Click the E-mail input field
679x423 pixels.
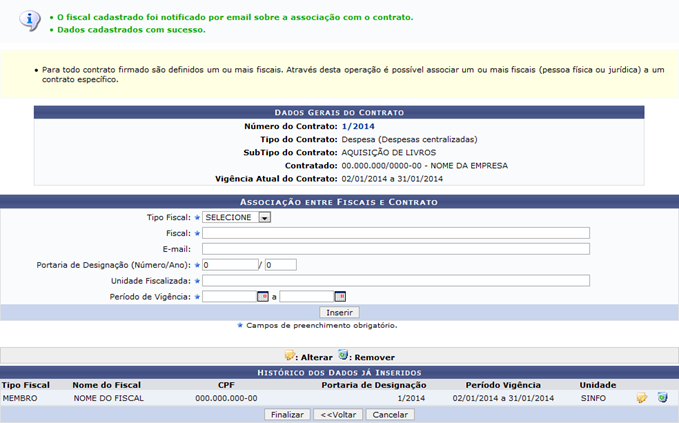(x=396, y=249)
